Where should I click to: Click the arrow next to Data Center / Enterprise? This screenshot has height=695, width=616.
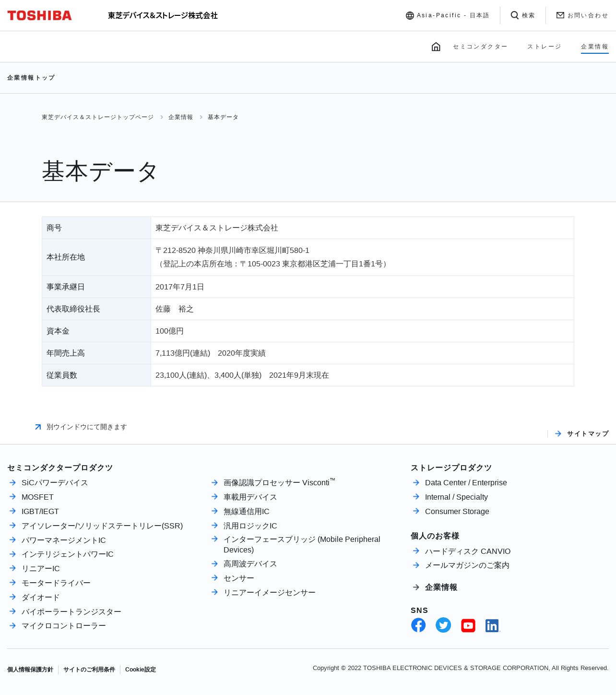[x=416, y=482]
